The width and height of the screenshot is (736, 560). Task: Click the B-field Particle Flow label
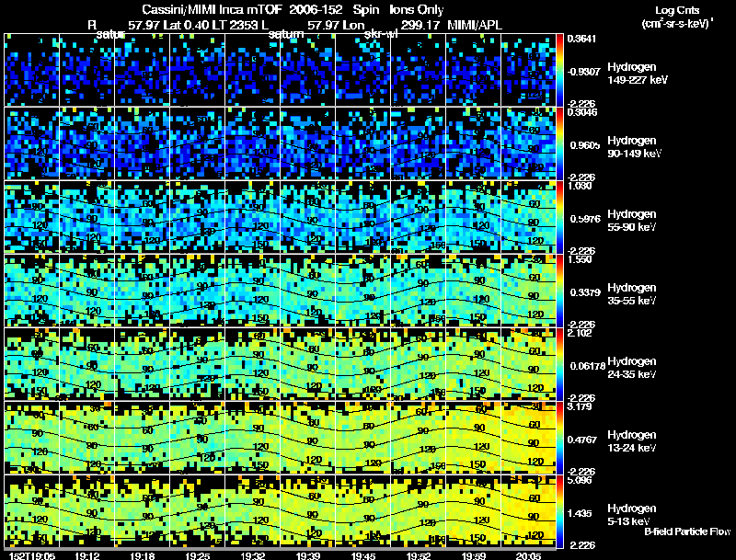tap(687, 531)
